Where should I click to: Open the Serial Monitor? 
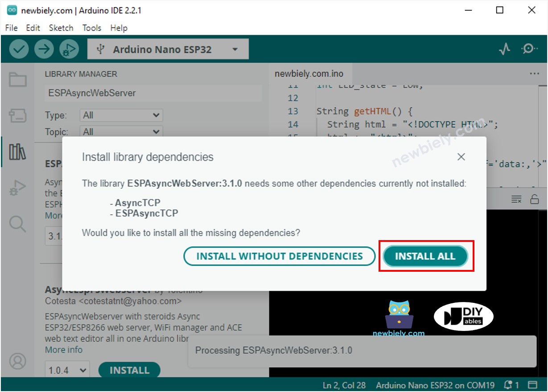[x=529, y=49]
